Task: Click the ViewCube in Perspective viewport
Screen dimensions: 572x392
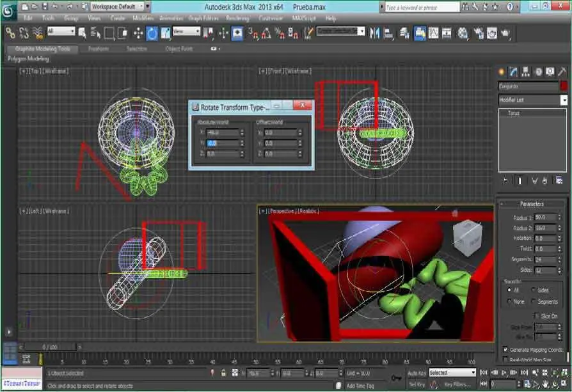Action: click(467, 239)
